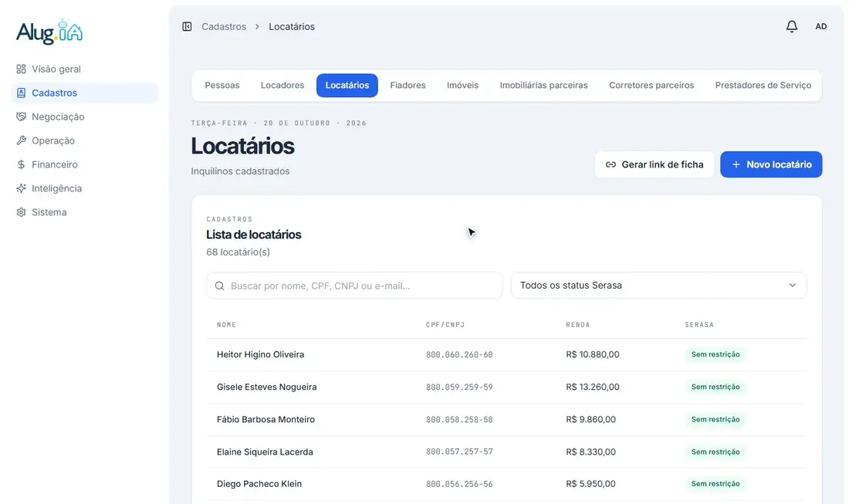This screenshot has height=504, width=849.
Task: Click the Visão geral grid icon
Action: pos(21,69)
